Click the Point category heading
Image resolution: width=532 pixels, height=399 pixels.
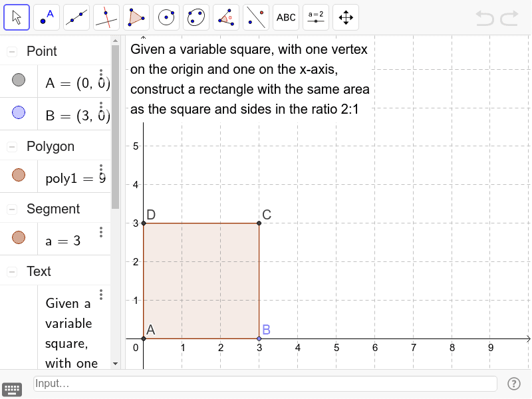(x=42, y=52)
